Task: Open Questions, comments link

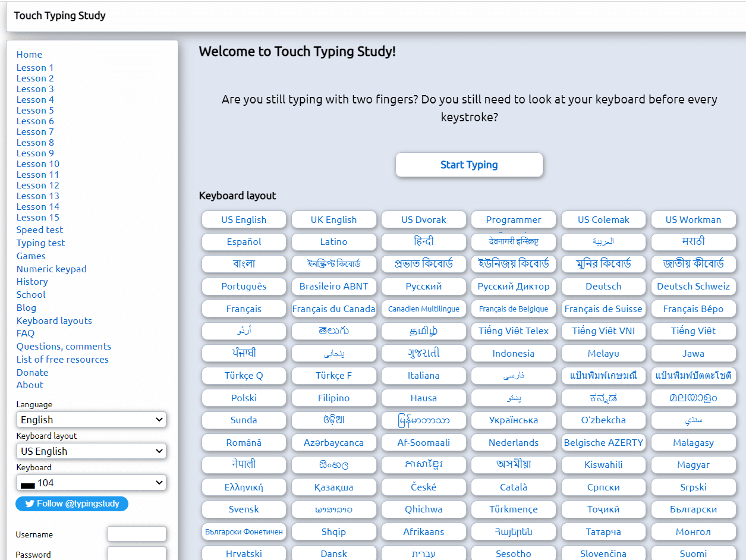Action: tap(64, 347)
